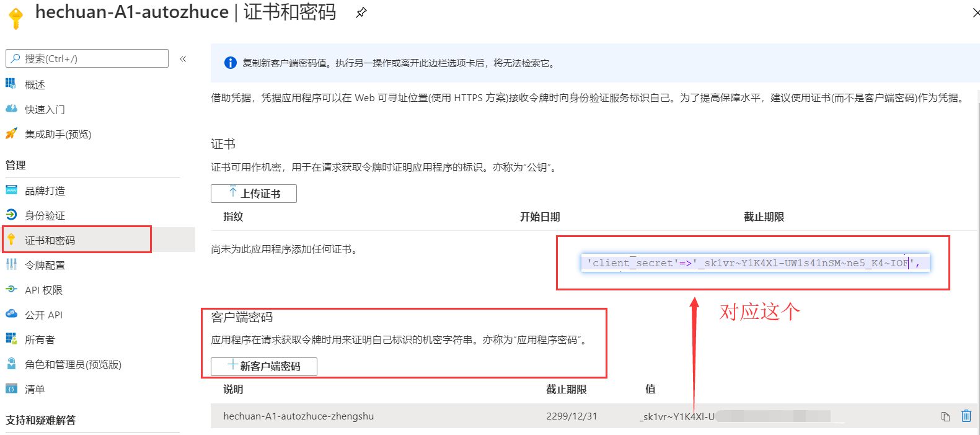Open 快速入门 in the sidebar
This screenshot has height=435, width=980.
click(45, 109)
